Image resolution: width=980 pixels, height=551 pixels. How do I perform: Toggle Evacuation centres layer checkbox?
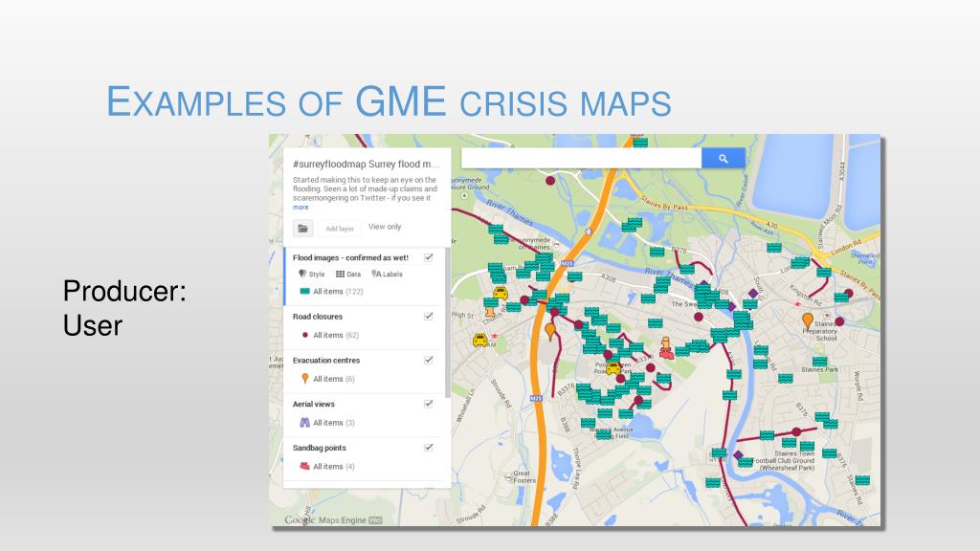click(x=429, y=360)
